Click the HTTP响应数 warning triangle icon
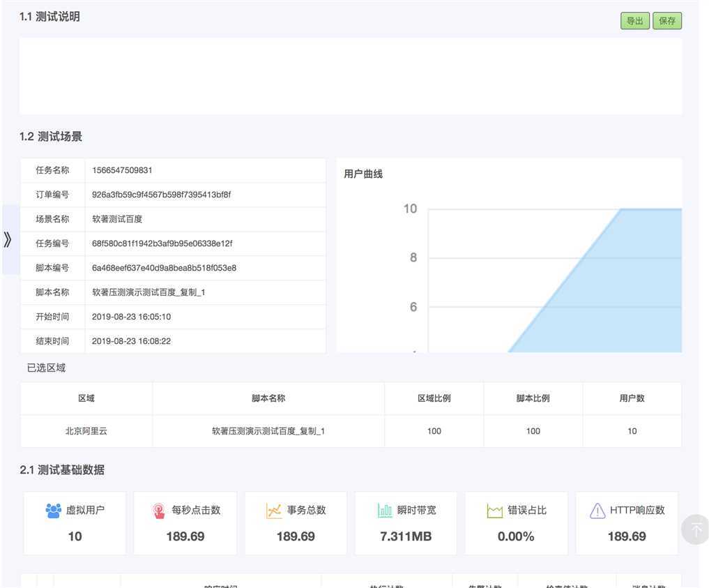This screenshot has width=709, height=588. (x=597, y=511)
